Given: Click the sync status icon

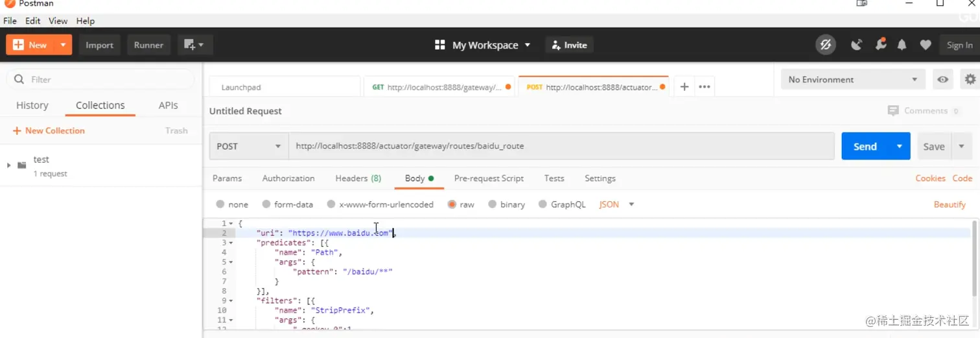Looking at the screenshot, I should (x=826, y=45).
